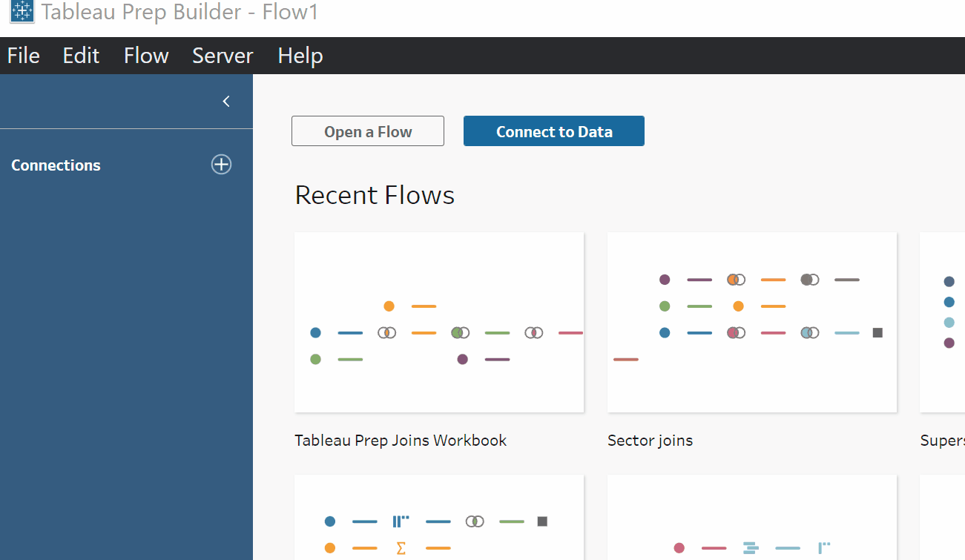Open the Sector joins flow thumbnail
The width and height of the screenshot is (965, 560).
751,322
